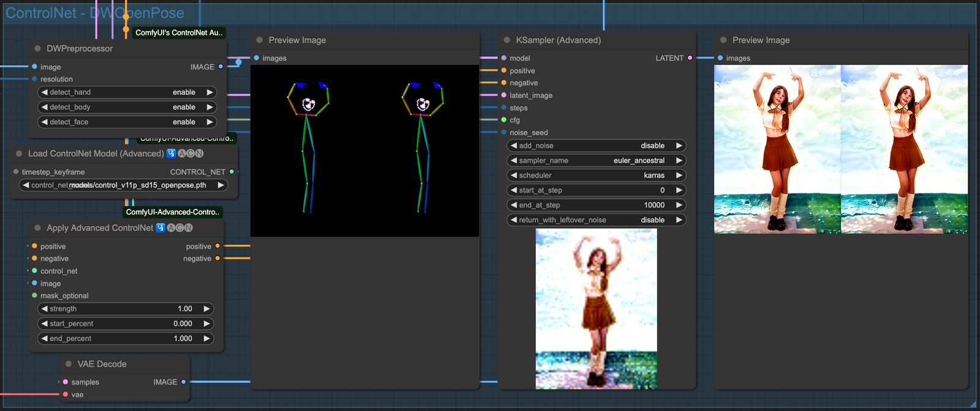Open the scheduler dropdown set to karras
This screenshot has height=411, width=980.
click(x=596, y=175)
